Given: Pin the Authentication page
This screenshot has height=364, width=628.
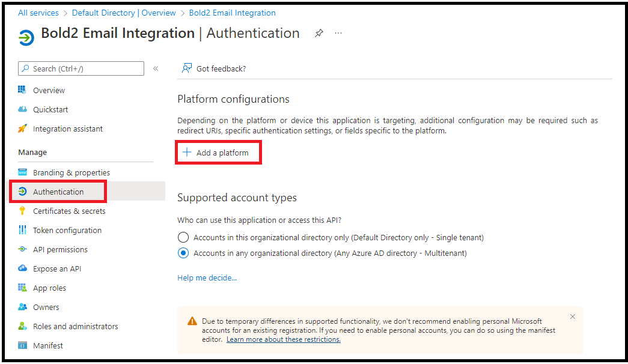Looking at the screenshot, I should pyautogui.click(x=319, y=34).
